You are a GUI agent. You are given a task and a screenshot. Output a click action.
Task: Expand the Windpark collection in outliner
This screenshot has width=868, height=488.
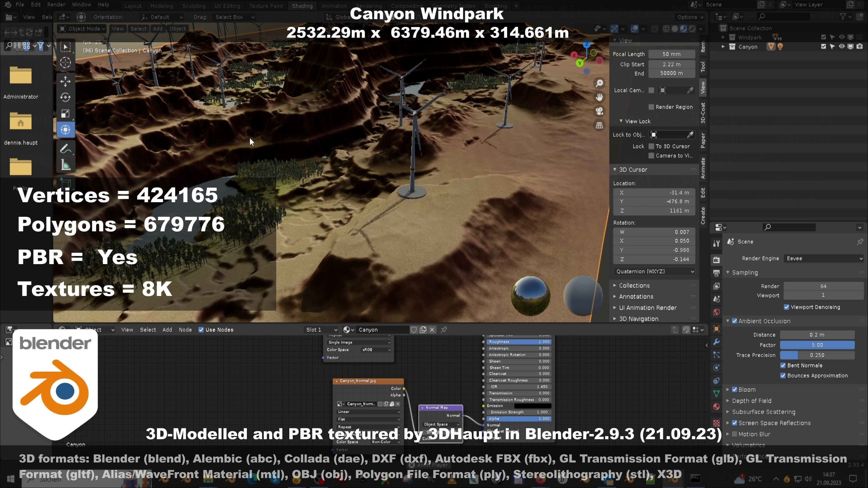(x=723, y=37)
